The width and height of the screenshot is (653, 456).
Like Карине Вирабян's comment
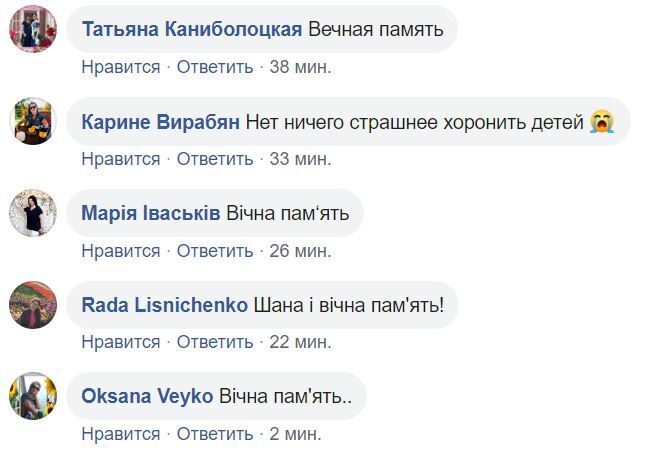pyautogui.click(x=121, y=159)
